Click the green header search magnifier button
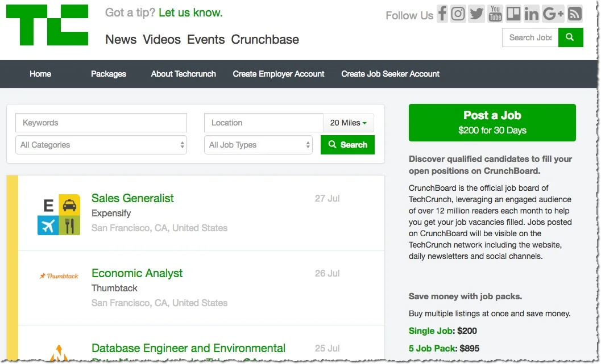Image resolution: width=601 pixels, height=364 pixels. pos(570,37)
